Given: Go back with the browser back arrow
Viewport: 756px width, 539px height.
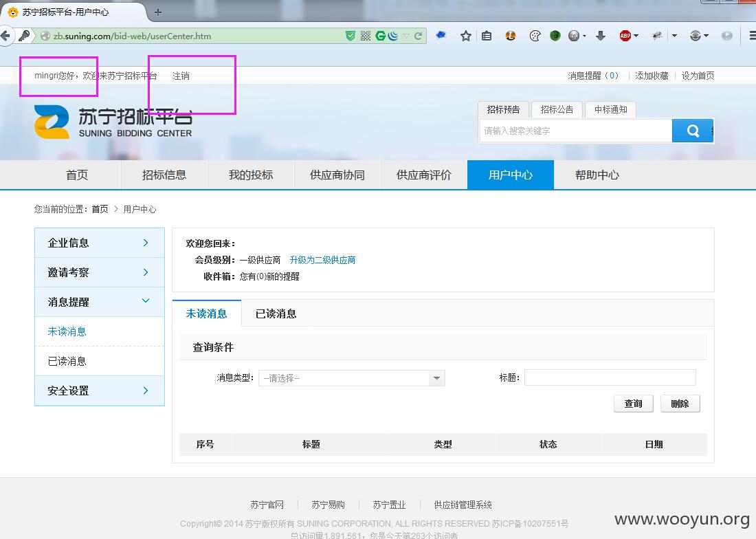Looking at the screenshot, I should click(x=5, y=36).
